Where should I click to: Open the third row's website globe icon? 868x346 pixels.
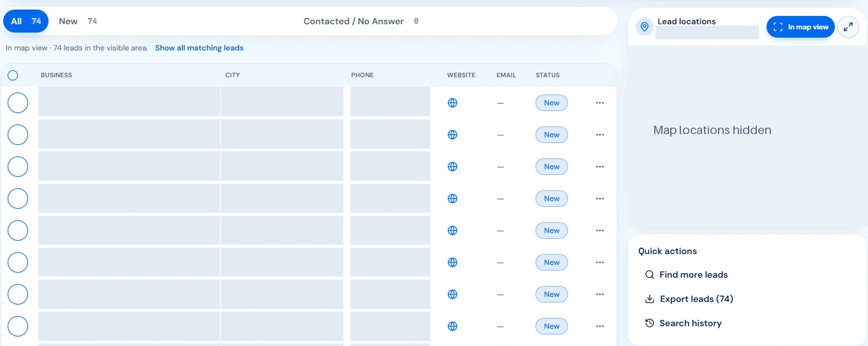tap(453, 167)
